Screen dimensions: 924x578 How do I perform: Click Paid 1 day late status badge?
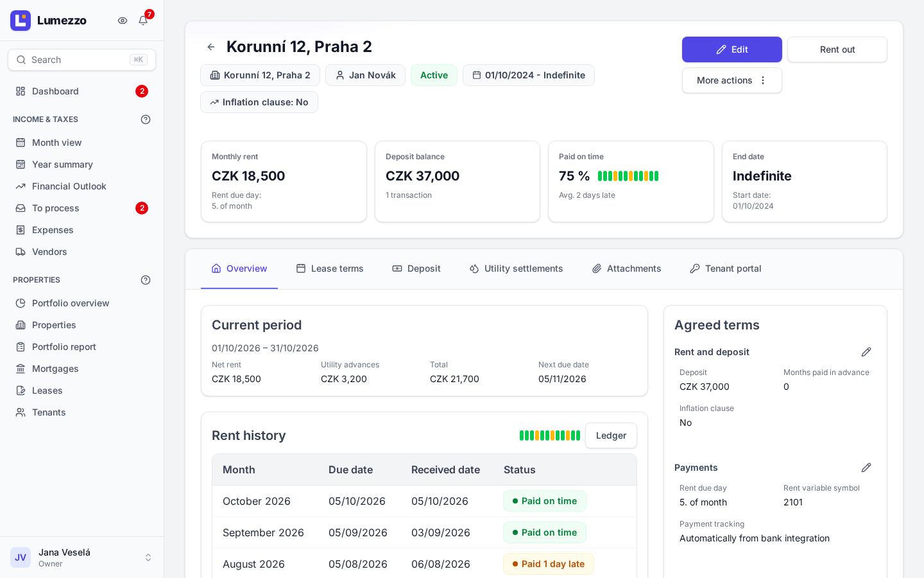549,564
